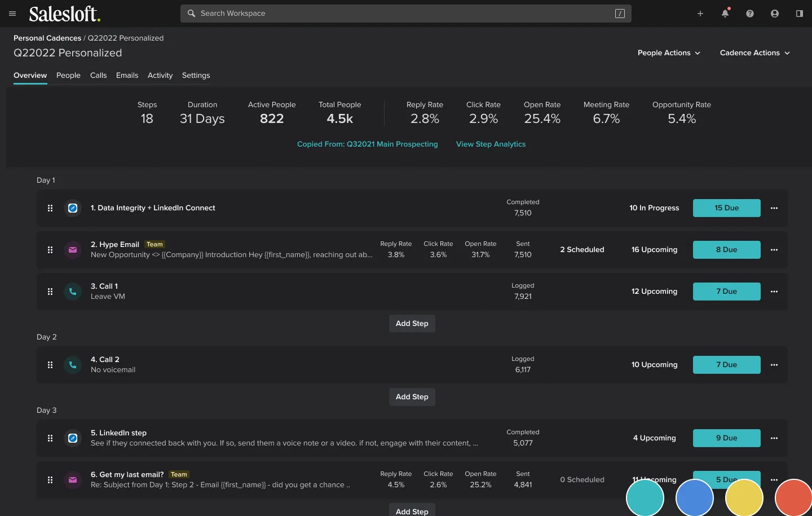Click the Add Step button under Day 2
This screenshot has height=516, width=812.
point(412,397)
